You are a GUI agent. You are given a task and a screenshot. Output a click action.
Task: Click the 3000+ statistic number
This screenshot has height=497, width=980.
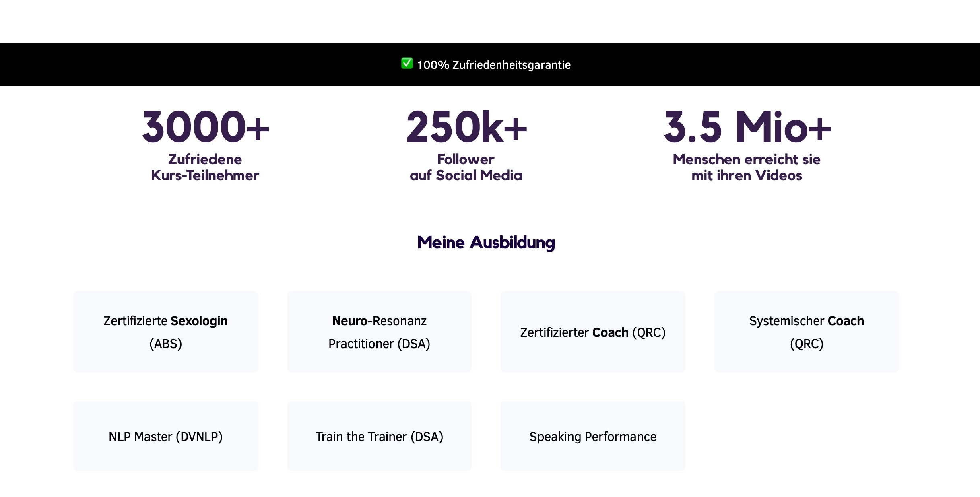tap(206, 127)
